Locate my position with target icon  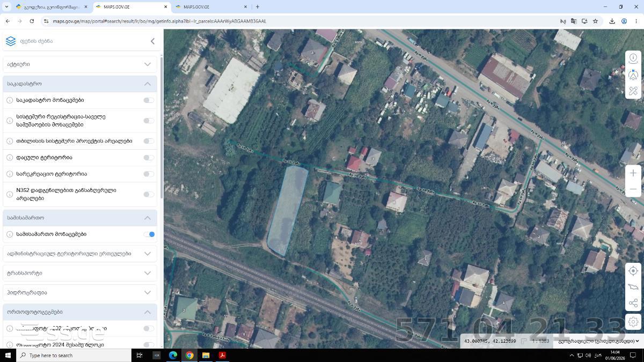[633, 271]
